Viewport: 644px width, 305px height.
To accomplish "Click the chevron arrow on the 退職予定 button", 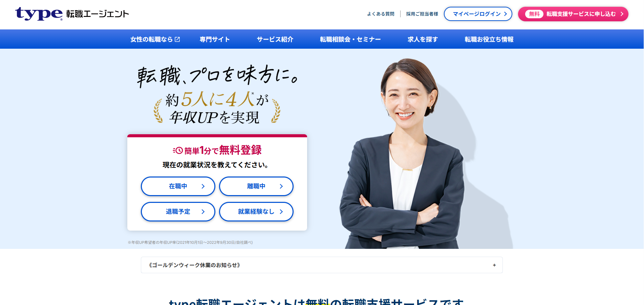I will point(203,212).
